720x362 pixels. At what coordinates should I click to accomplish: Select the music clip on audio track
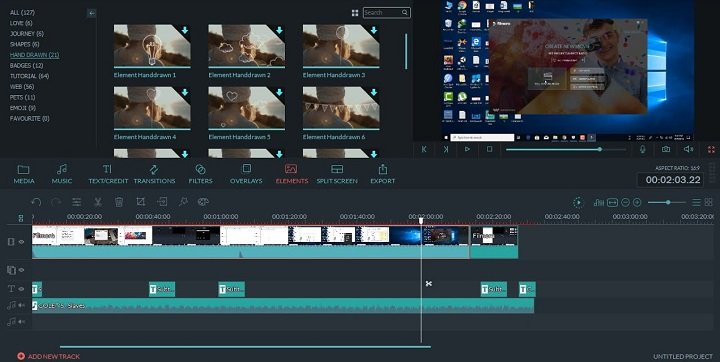[x=283, y=306]
